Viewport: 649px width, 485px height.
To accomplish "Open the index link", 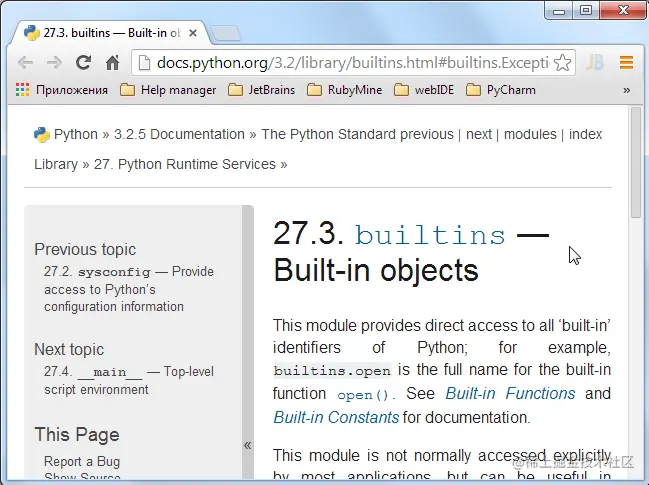I will (x=585, y=134).
